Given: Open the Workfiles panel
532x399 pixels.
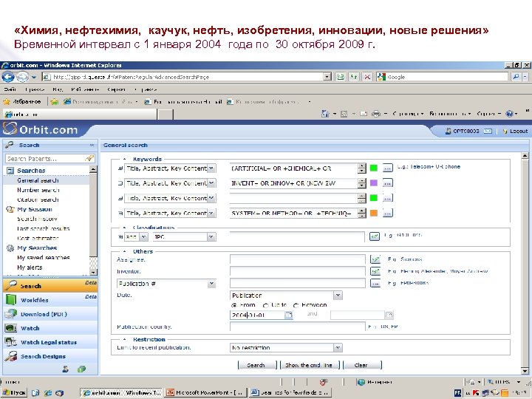Looking at the screenshot, I should (50, 300).
